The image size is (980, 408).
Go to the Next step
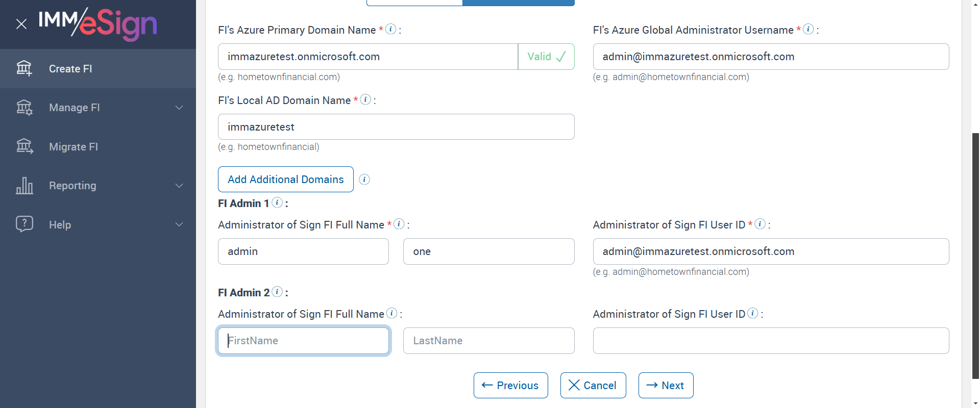tap(666, 386)
